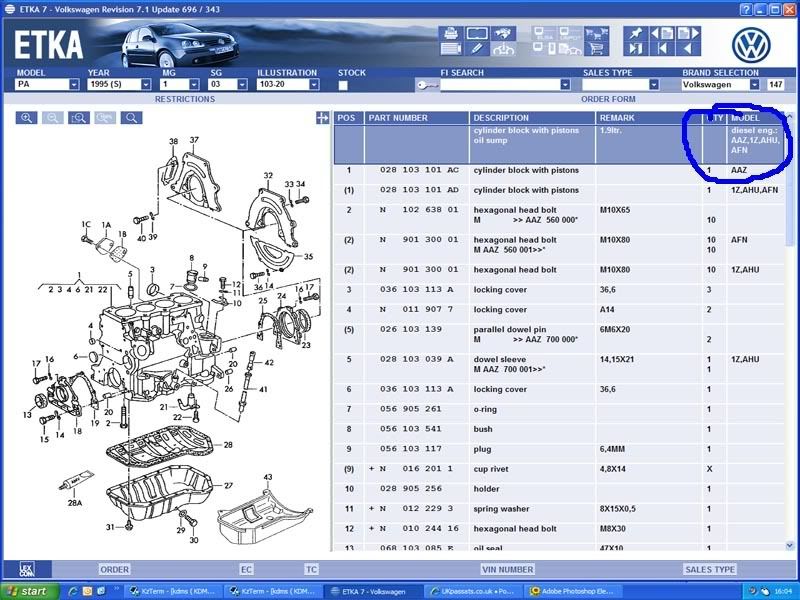
Task: Switch to first KzTerm taskbar window
Action: [173, 591]
